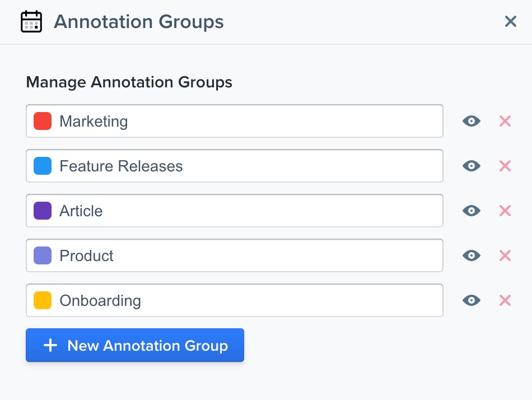Viewport: 532px width, 400px height.
Task: Delete the Onboarding annotation group
Action: pyautogui.click(x=505, y=300)
